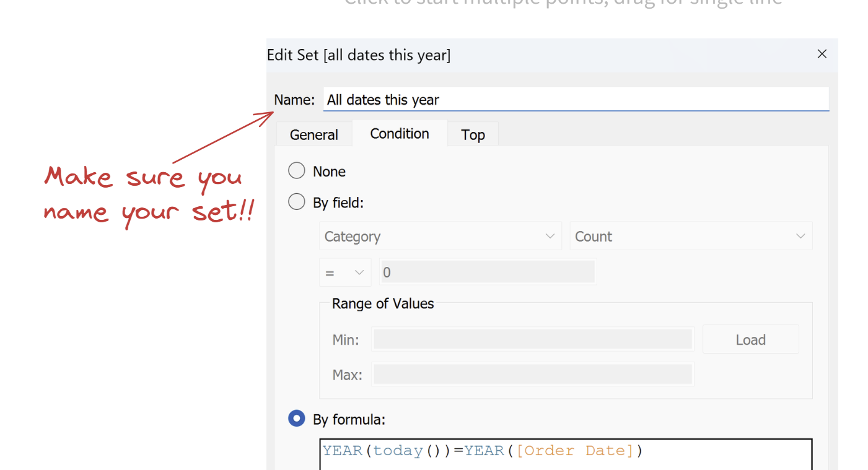
Task: Select the None radio option
Action: 297,171
